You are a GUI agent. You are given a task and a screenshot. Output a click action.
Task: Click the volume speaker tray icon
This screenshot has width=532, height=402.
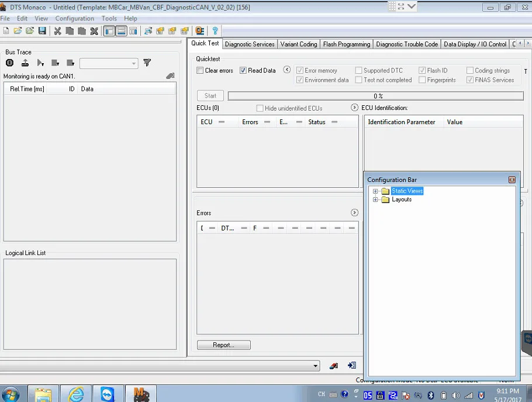[455, 395]
